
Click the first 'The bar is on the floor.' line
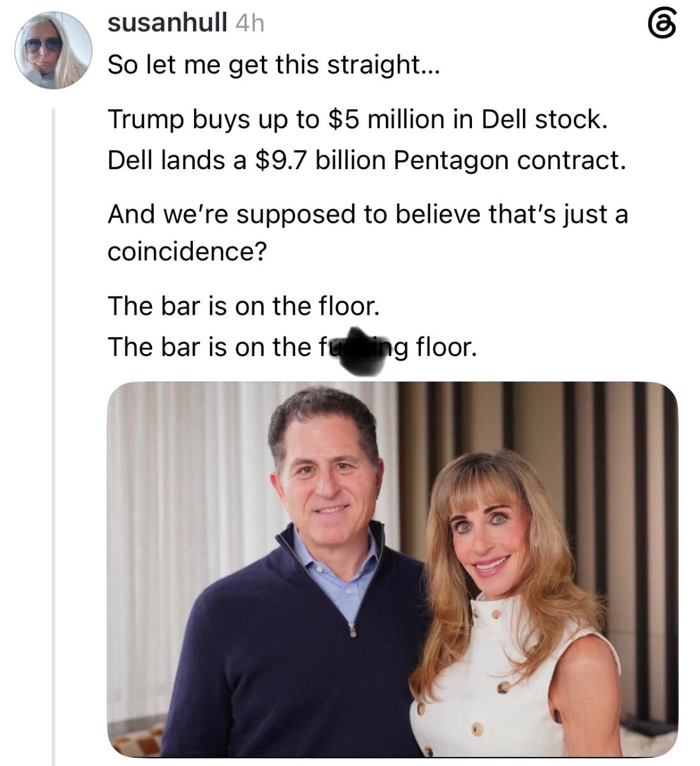pos(244,306)
